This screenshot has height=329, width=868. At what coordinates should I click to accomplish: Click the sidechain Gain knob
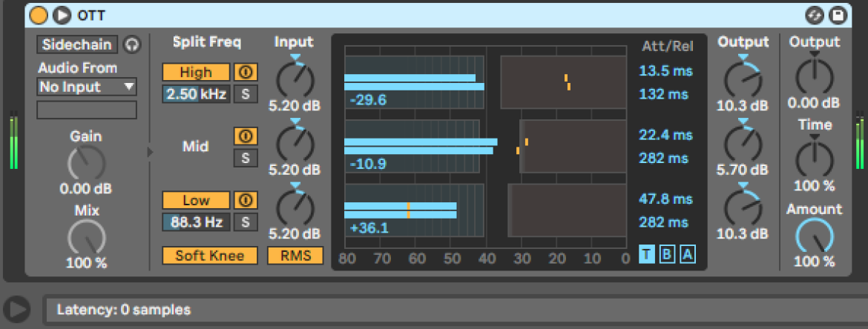(86, 163)
